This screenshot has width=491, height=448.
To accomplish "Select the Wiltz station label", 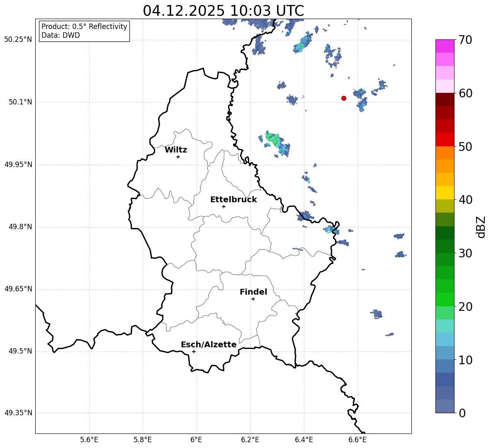I will [176, 150].
